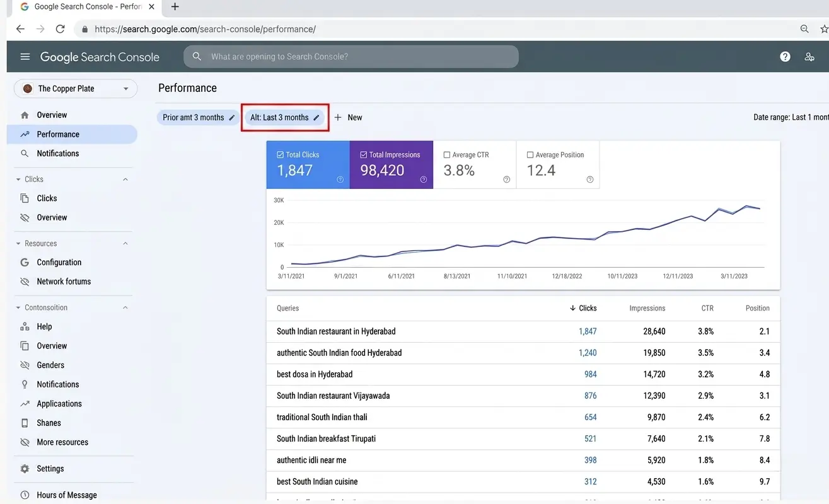This screenshot has width=829, height=504.
Task: Click the zoom magnifier in address bar
Action: (x=804, y=29)
